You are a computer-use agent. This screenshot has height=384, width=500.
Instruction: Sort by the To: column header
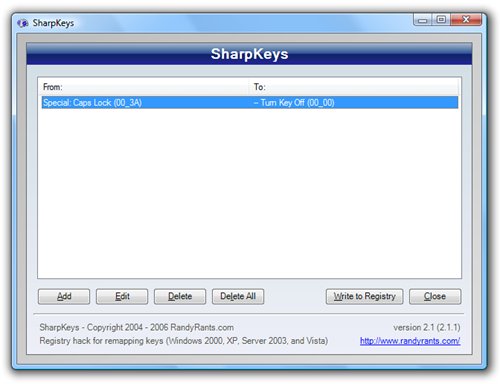354,87
